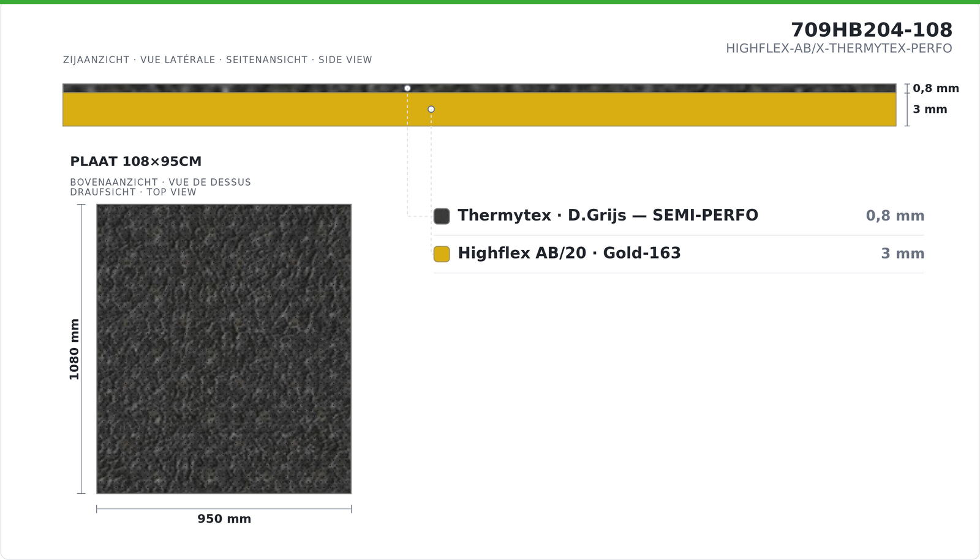Click the '3 mm' value in Highflex row
This screenshot has height=560, width=980.
tap(902, 254)
